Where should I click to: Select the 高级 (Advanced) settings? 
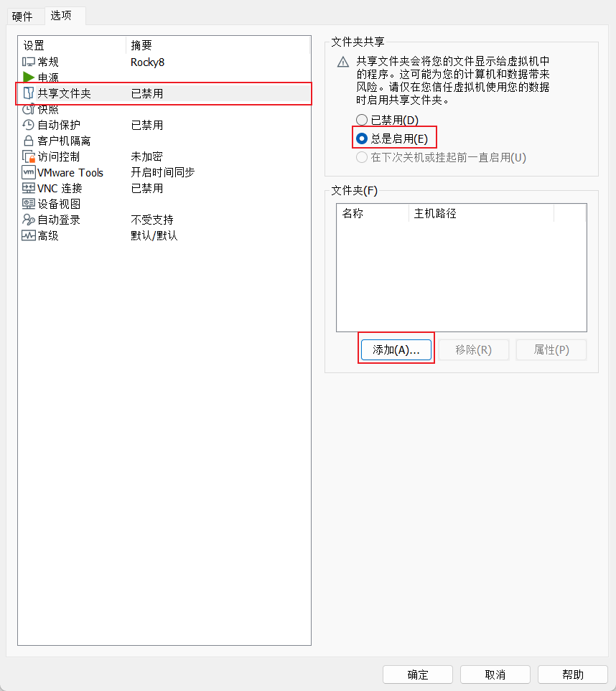pyautogui.click(x=47, y=235)
